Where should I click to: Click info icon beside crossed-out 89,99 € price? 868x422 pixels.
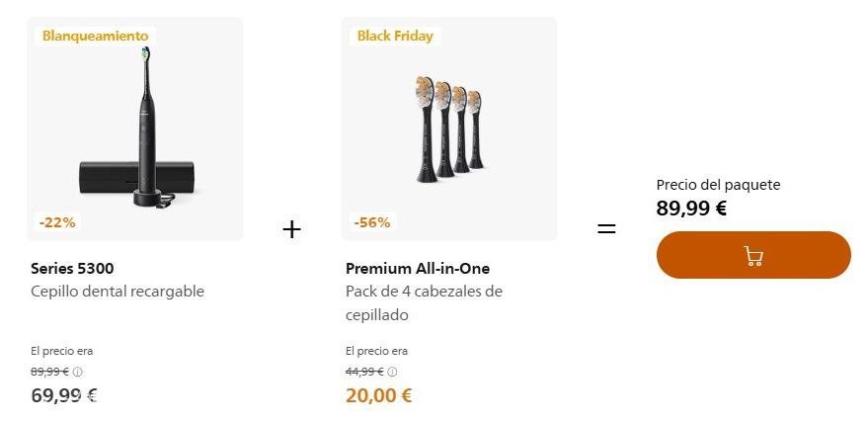pos(78,372)
